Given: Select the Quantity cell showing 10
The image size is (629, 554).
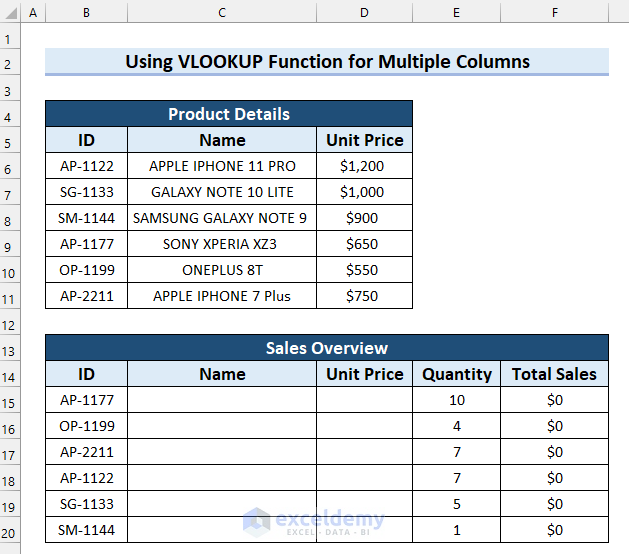Looking at the screenshot, I should pos(457,400).
